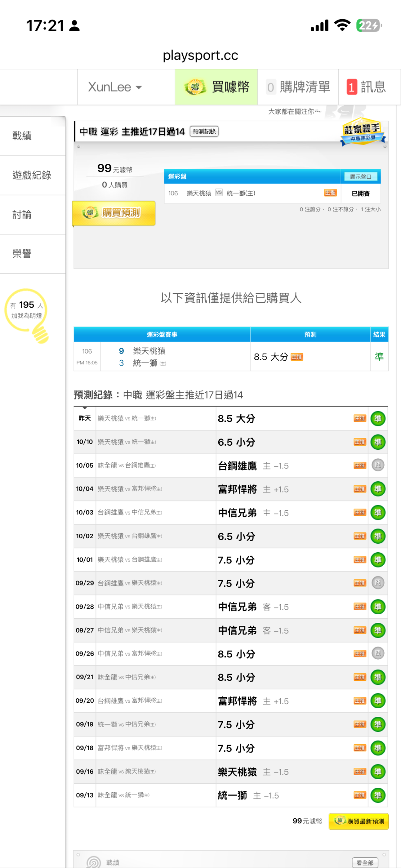Toggle 顯示盤口 display option
Screen dimensions: 401x868
click(361, 177)
